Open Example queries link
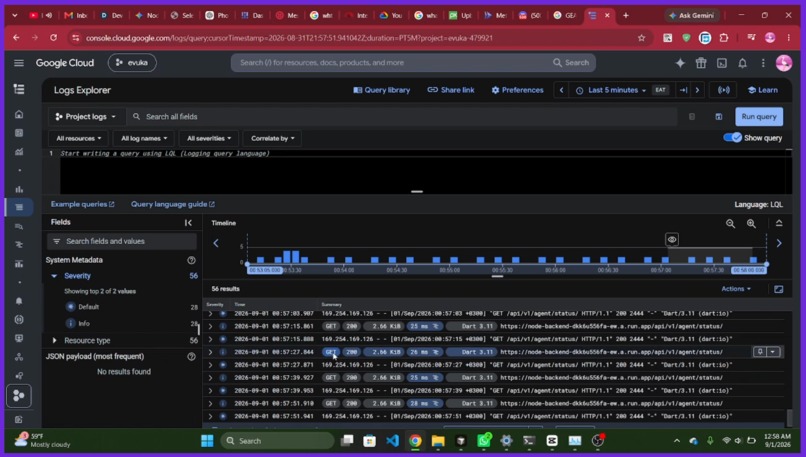This screenshot has width=806, height=457. (x=82, y=204)
